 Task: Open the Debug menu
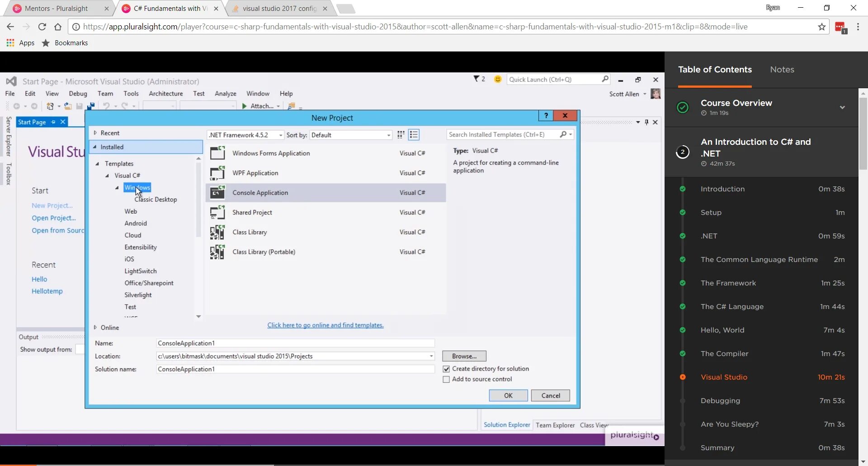(78, 94)
